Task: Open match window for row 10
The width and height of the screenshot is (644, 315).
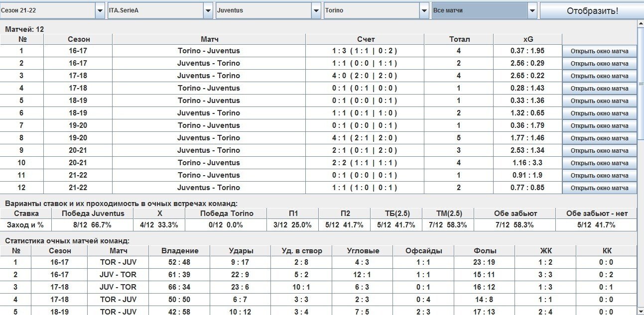Action: tap(599, 163)
